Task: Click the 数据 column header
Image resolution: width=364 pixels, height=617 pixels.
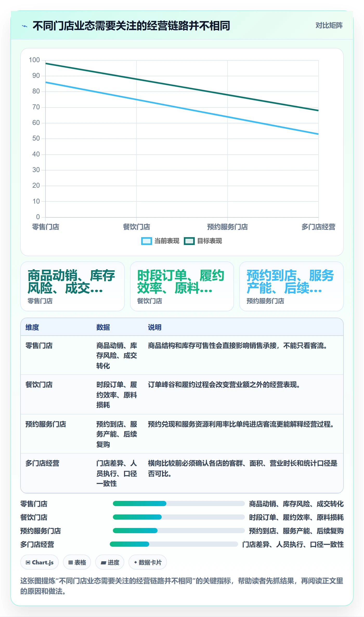Action: 103,327
